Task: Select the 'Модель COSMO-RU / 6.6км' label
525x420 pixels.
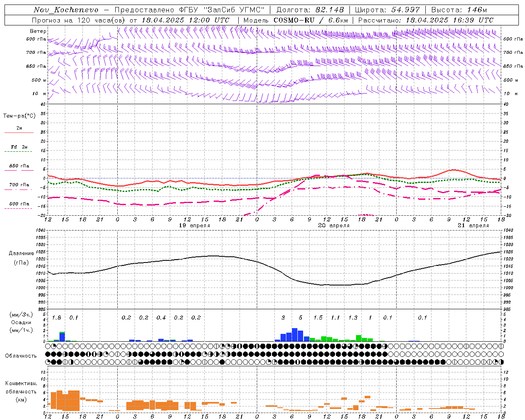Action: pos(296,20)
